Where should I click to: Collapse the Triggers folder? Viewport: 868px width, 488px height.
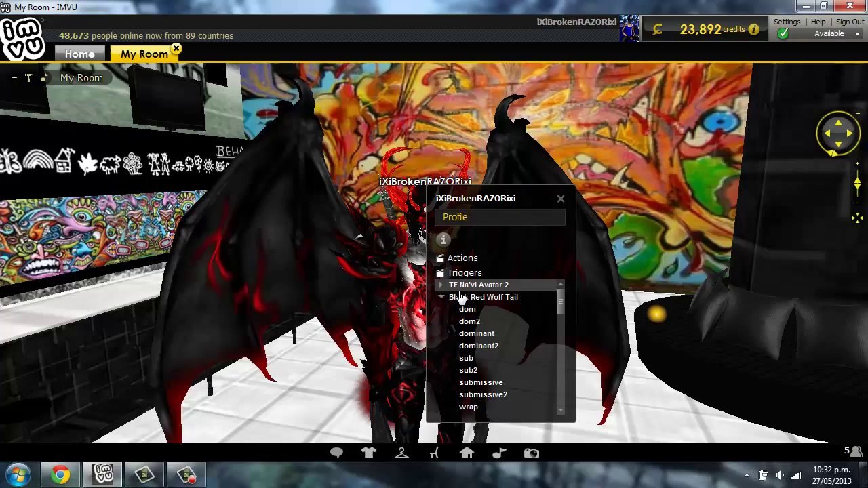pos(459,272)
